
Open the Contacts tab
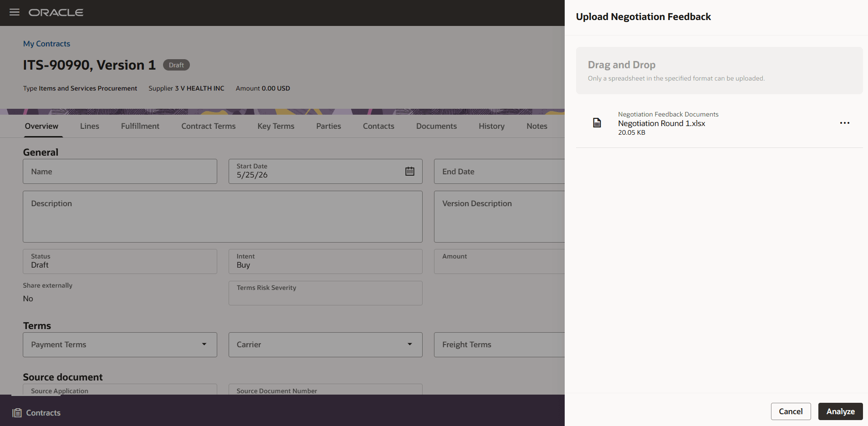[x=378, y=126]
